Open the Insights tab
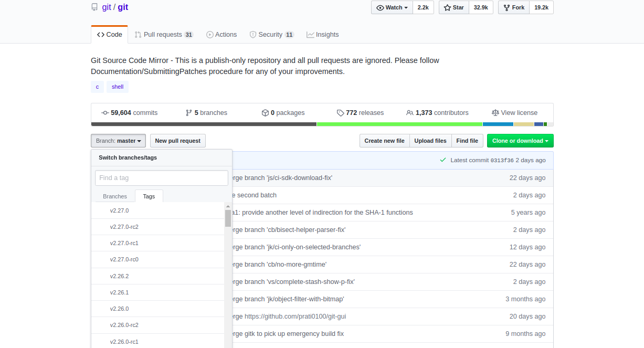 click(x=322, y=34)
